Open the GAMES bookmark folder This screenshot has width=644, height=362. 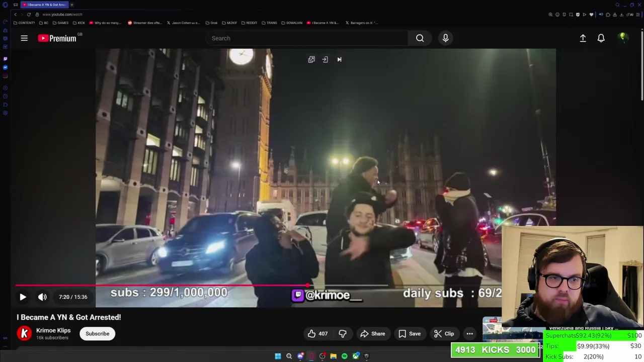click(60, 23)
